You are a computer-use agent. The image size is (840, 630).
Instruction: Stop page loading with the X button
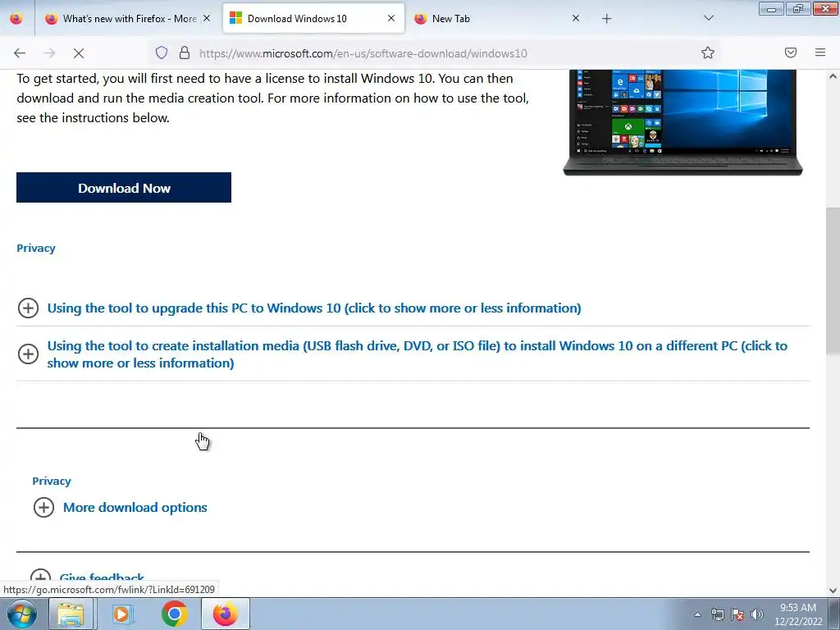[x=79, y=53]
